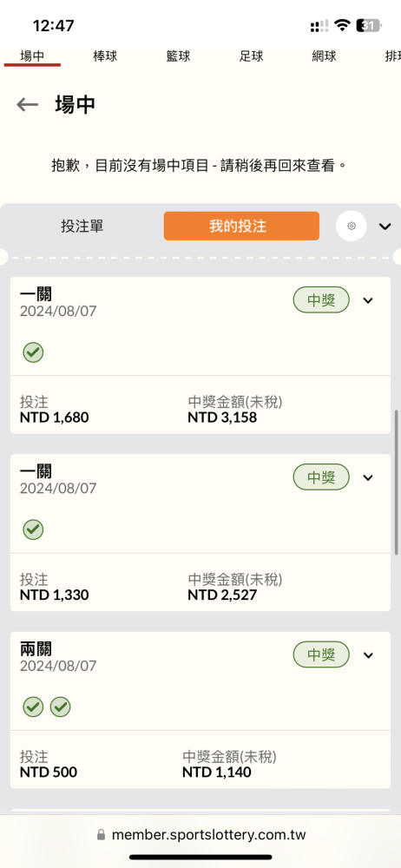The height and width of the screenshot is (868, 401).
Task: Tap the back arrow beside 場中
Action: click(x=27, y=104)
